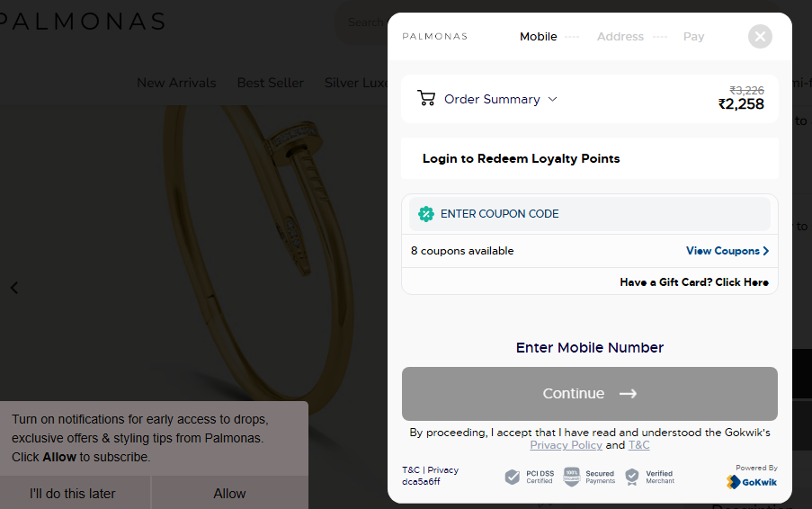812x509 pixels.
Task: Click the Secured Payments badge icon
Action: pyautogui.click(x=571, y=477)
